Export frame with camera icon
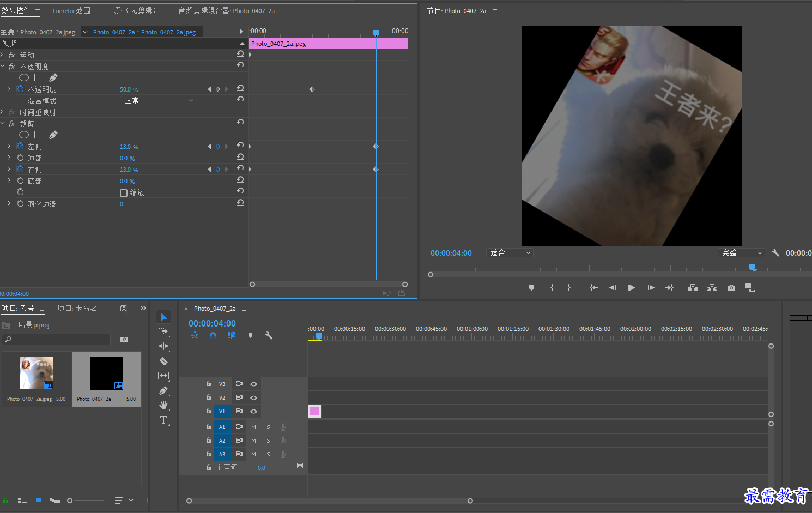 731,288
